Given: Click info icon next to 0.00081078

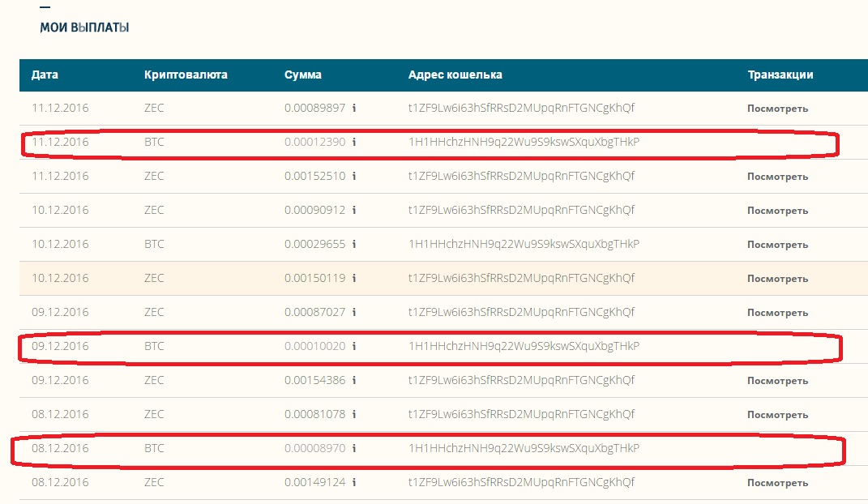Looking at the screenshot, I should click(x=354, y=414).
